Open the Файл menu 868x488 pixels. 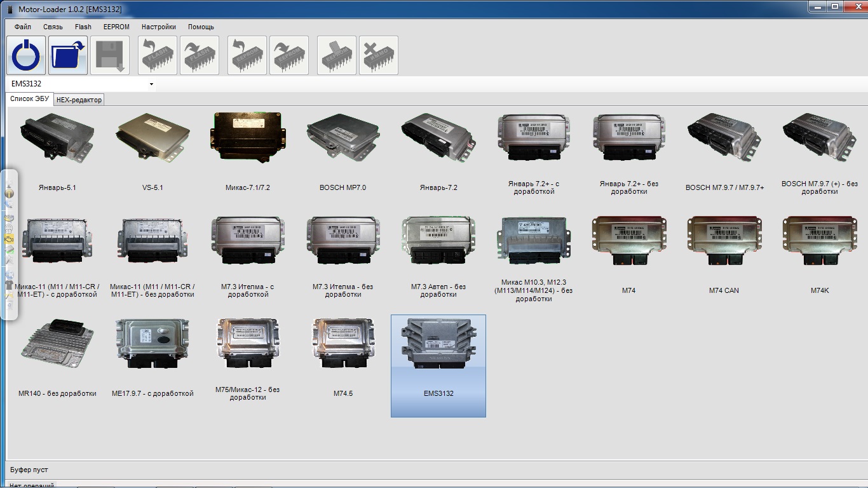[22, 27]
